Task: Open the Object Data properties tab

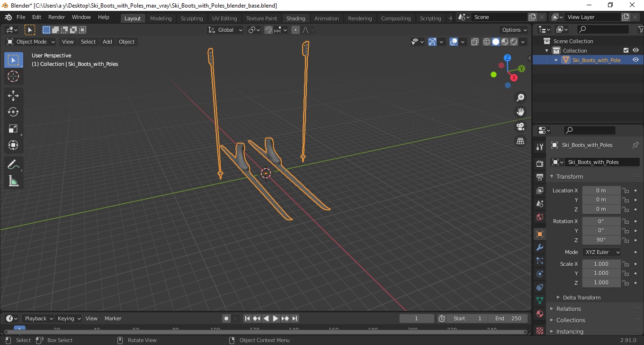Action: pyautogui.click(x=540, y=300)
